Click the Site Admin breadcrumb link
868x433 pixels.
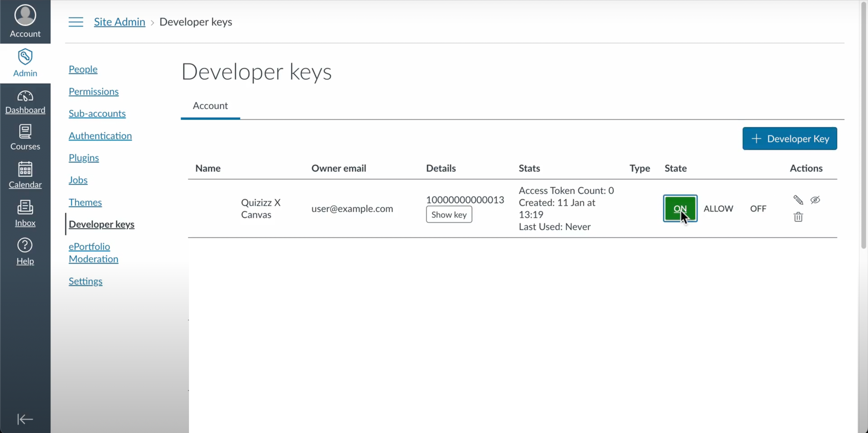click(x=119, y=22)
